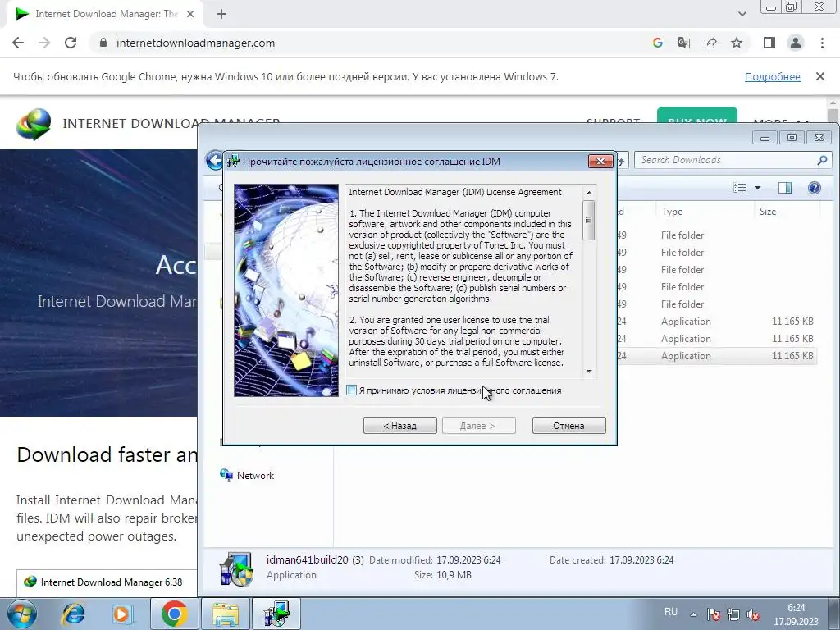Launch Internet Explorer from taskbar
840x630 pixels.
point(73,614)
